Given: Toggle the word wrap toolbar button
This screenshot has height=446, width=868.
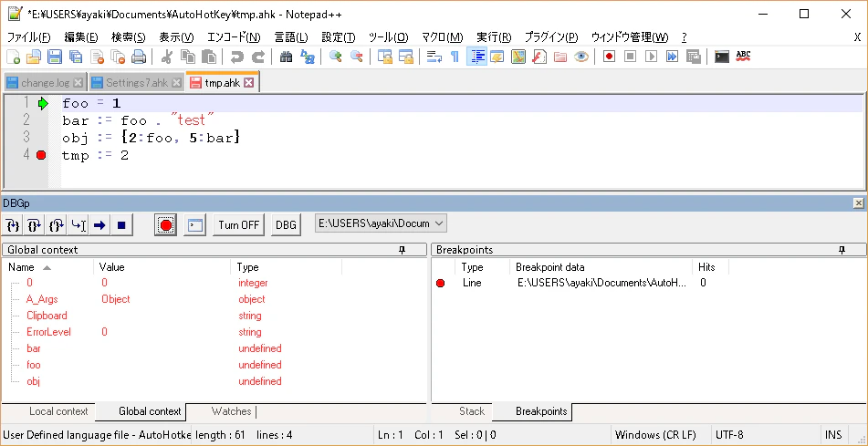Looking at the screenshot, I should [x=434, y=57].
